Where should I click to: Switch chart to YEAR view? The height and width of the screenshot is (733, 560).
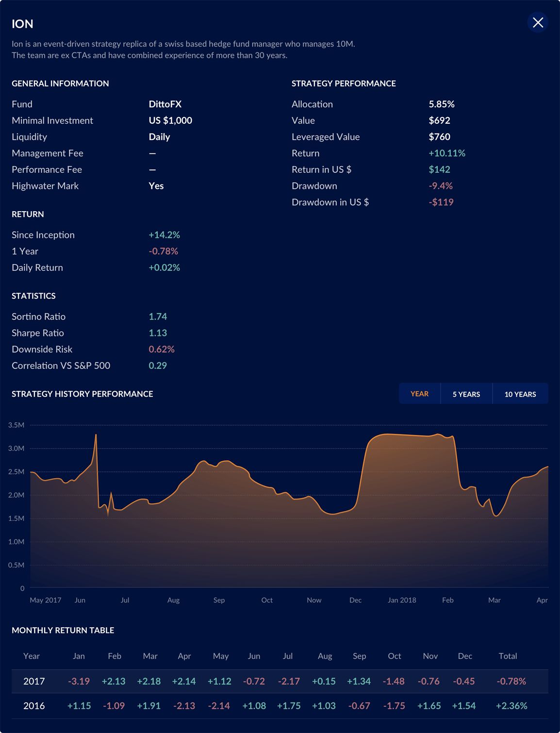[419, 394]
